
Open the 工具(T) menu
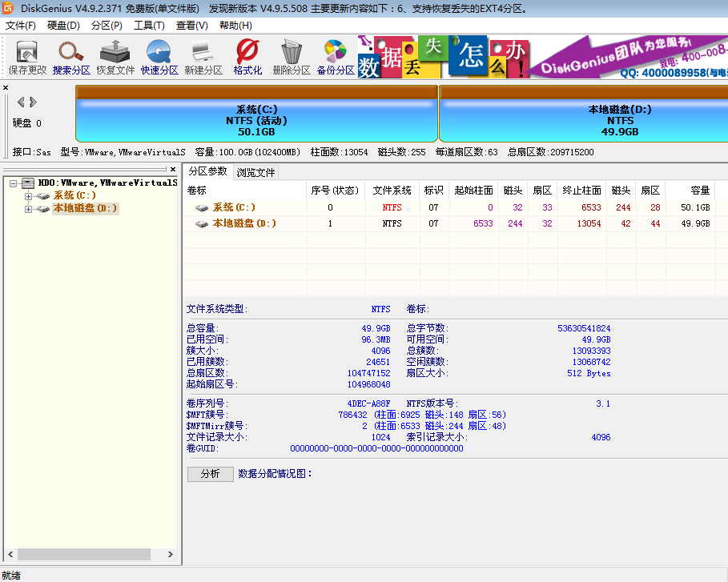(x=149, y=26)
